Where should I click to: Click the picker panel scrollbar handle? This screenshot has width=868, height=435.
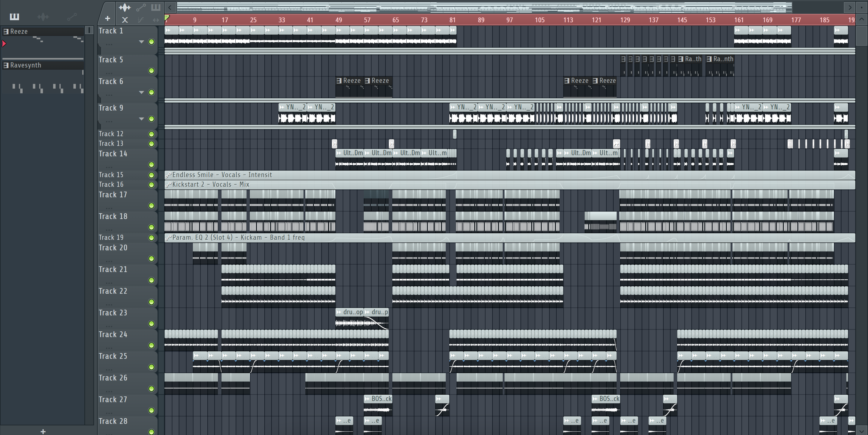(x=89, y=30)
